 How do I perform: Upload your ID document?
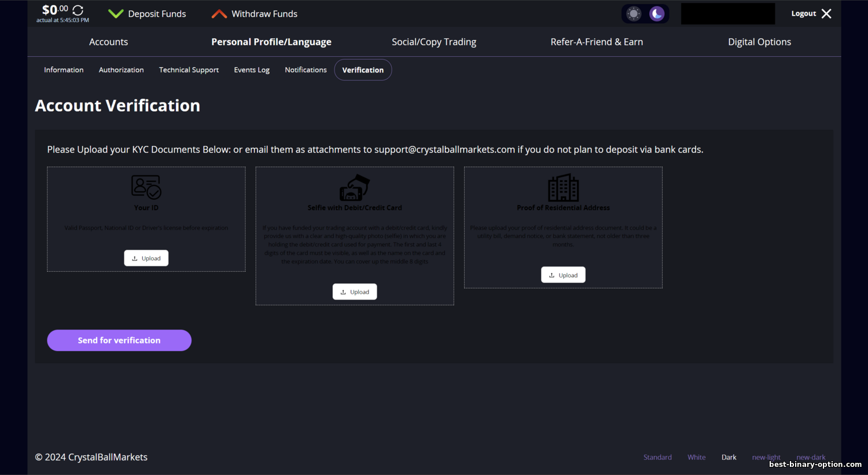[x=146, y=258]
